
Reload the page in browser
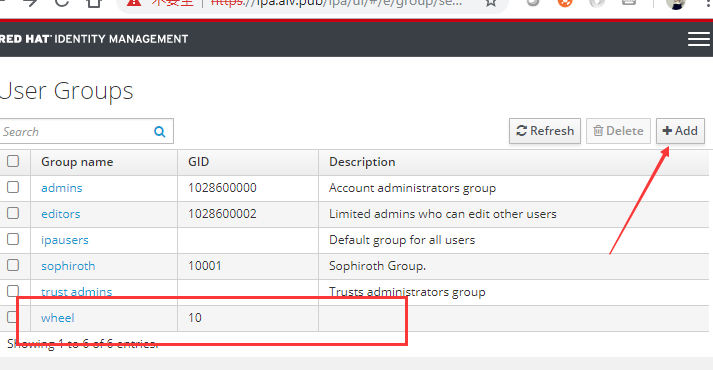[62, 3]
